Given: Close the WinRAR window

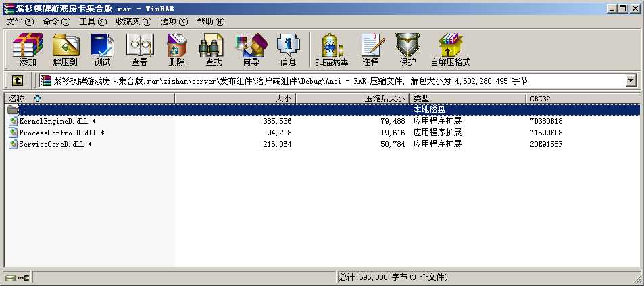Looking at the screenshot, I should 634,8.
